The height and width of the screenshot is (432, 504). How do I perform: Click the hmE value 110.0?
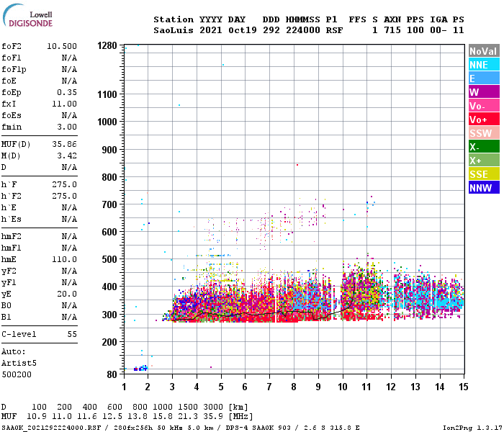click(x=65, y=259)
